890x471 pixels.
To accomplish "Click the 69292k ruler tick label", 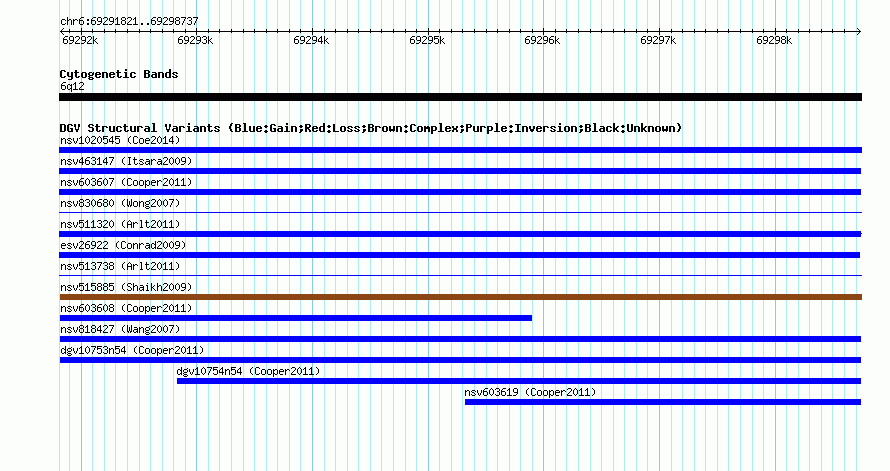I will 80,40.
